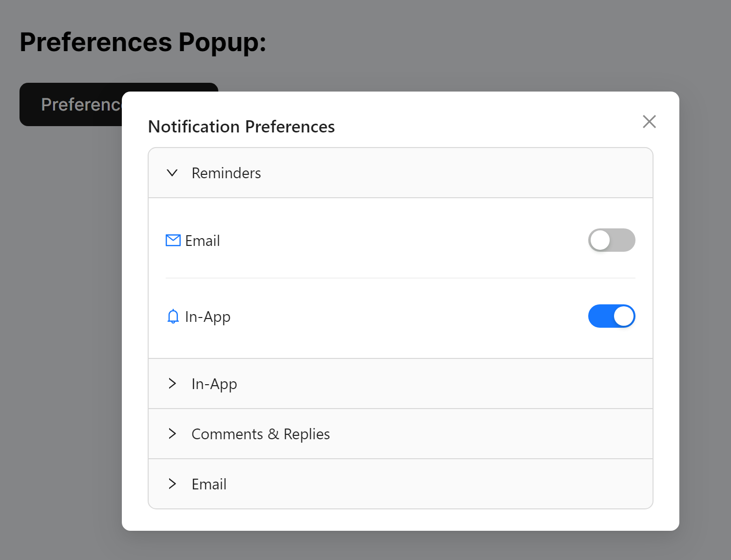The width and height of the screenshot is (731, 560).
Task: Click the X icon to dismiss the popup
Action: coord(649,122)
